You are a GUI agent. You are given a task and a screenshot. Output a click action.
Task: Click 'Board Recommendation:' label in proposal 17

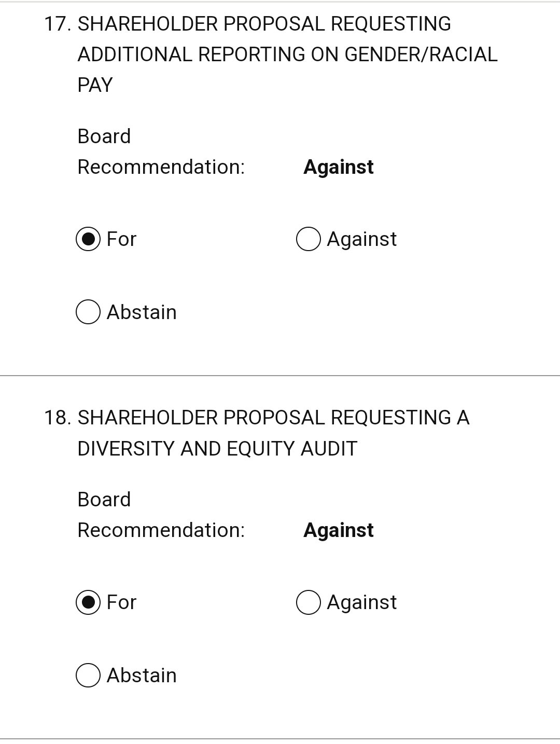point(161,151)
